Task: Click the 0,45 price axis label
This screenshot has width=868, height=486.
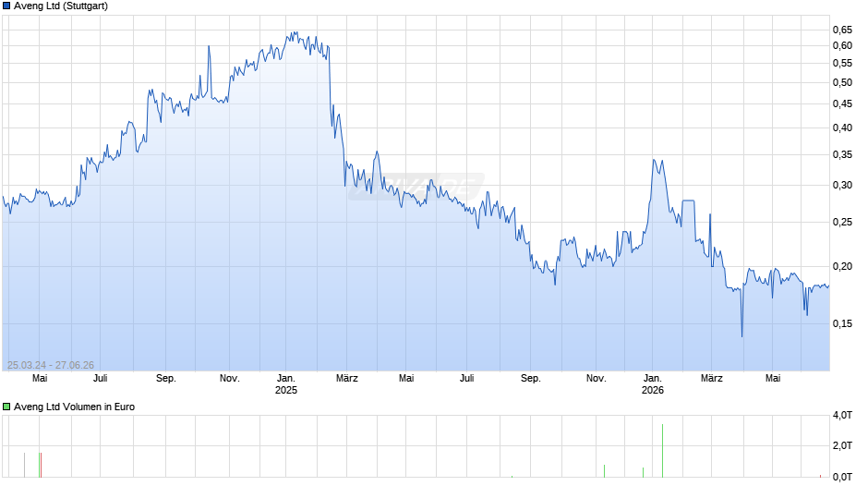Action: (842, 103)
